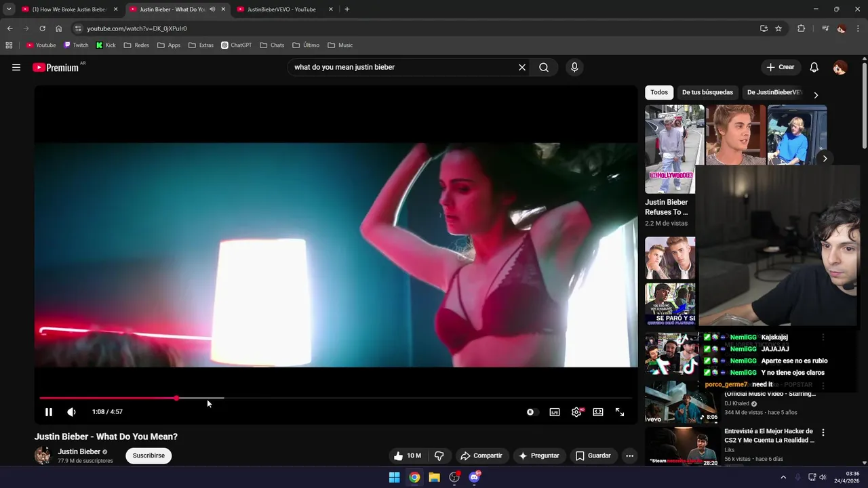Open the Chrome three-dot menu

pyautogui.click(x=858, y=28)
